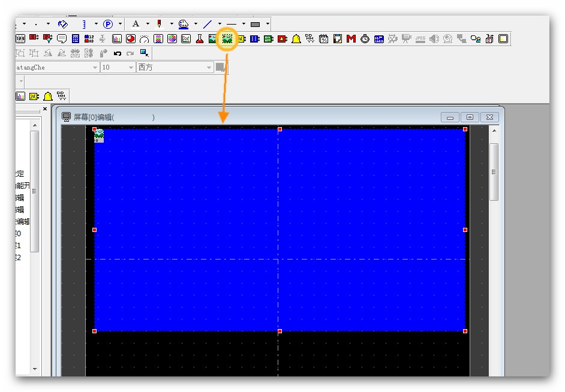The height and width of the screenshot is (392, 565).
Task: Click the yellow alarm bell icon in top toolbar
Action: (296, 39)
